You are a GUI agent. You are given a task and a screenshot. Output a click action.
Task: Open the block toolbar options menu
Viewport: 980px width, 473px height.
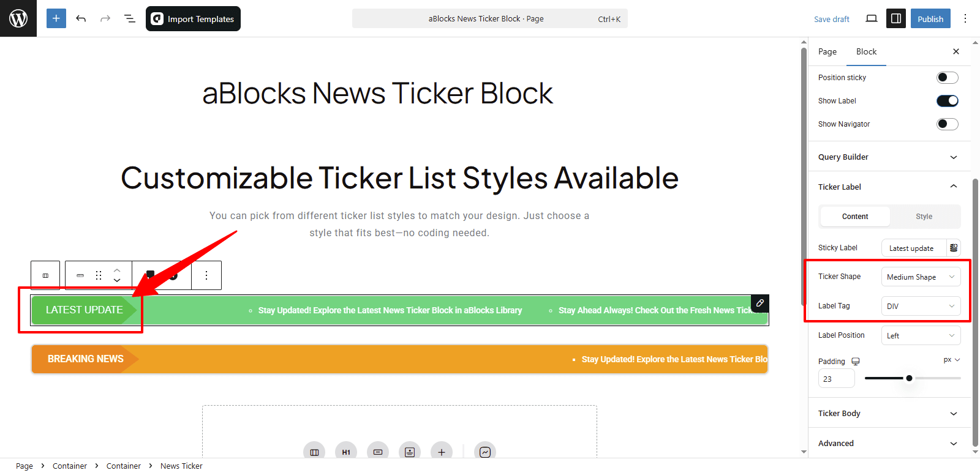[206, 275]
